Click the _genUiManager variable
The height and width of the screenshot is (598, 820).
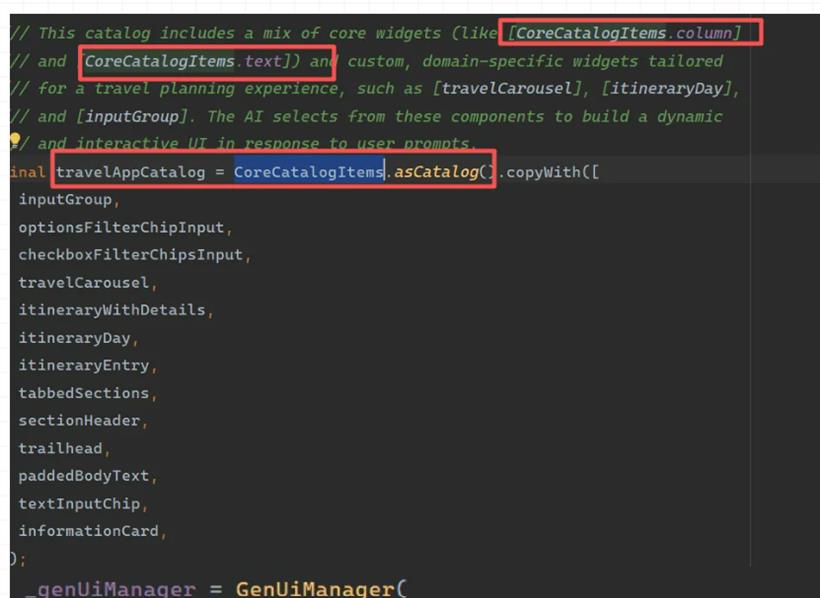[111, 589]
